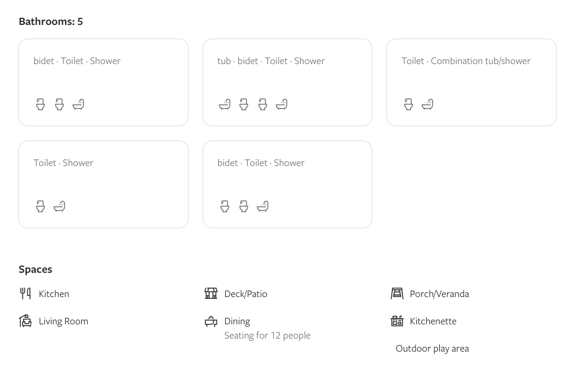Click the first tub icon in tub · bidet card
Image resolution: width=588 pixels, height=367 pixels.
coord(225,104)
